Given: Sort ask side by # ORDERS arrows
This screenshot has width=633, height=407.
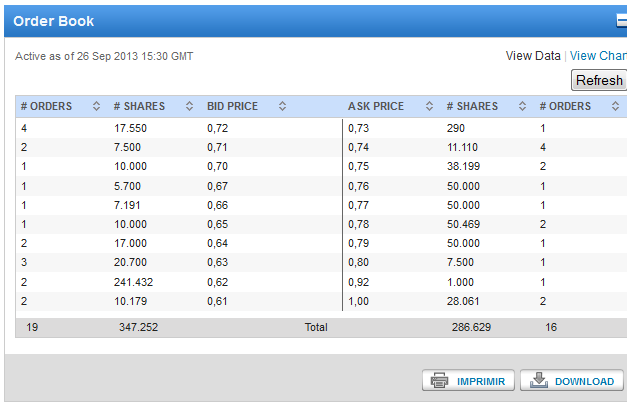Looking at the screenshot, I should click(615, 106).
